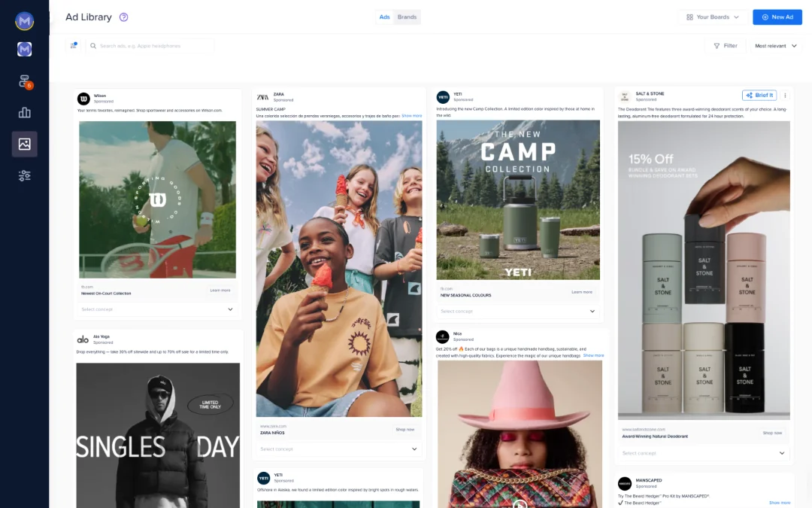Create a New Ad
Image resolution: width=812 pixels, height=508 pixels.
coord(777,17)
